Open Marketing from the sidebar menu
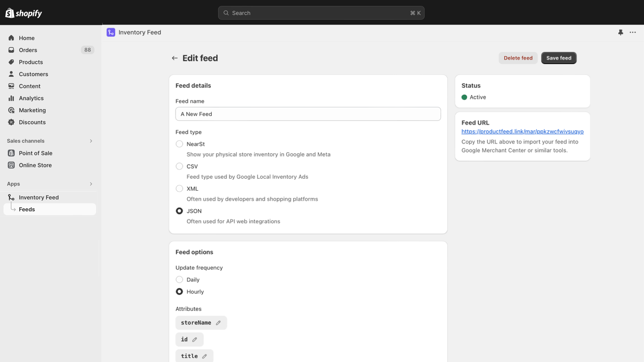The width and height of the screenshot is (644, 362). (32, 110)
